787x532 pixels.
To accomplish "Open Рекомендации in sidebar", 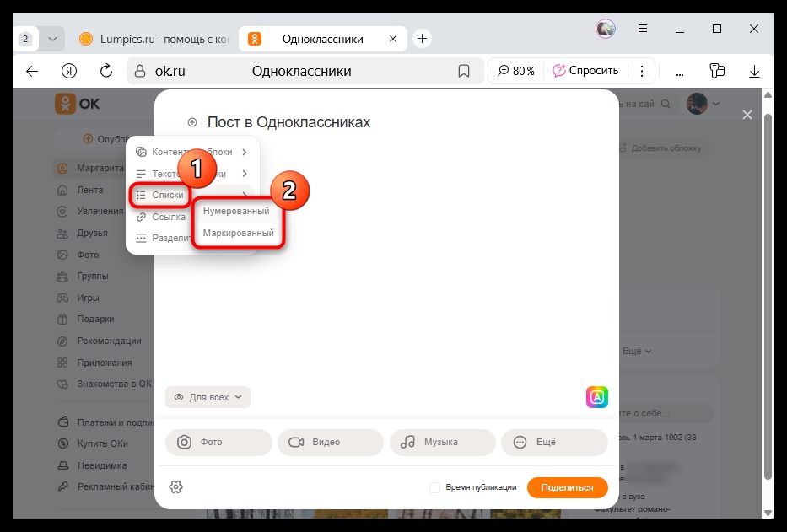I will pos(109,341).
